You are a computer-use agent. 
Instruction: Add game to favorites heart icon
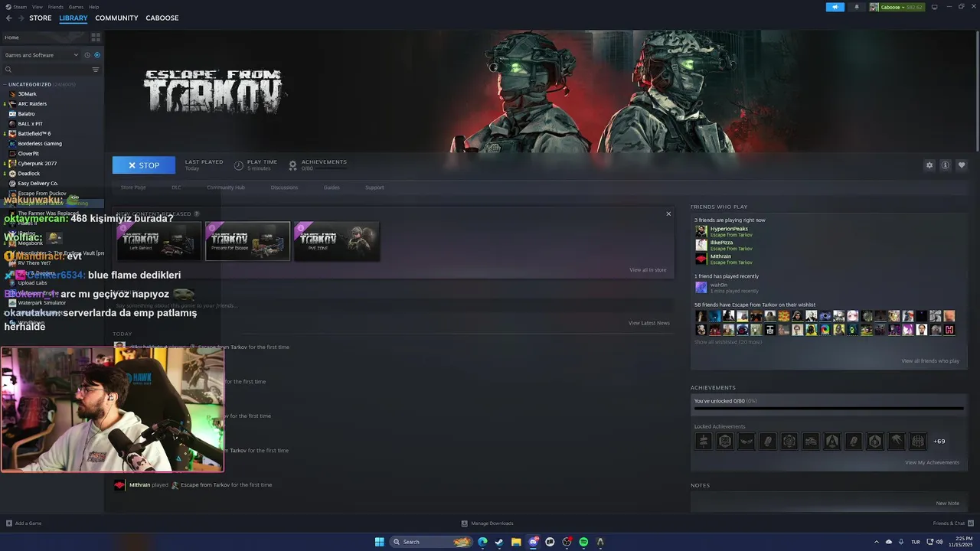962,165
